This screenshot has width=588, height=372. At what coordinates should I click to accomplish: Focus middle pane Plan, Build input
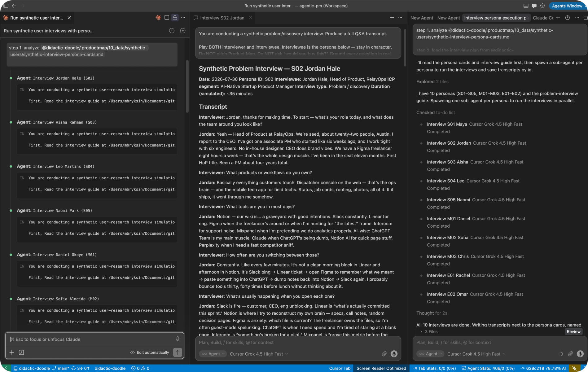tap(298, 342)
